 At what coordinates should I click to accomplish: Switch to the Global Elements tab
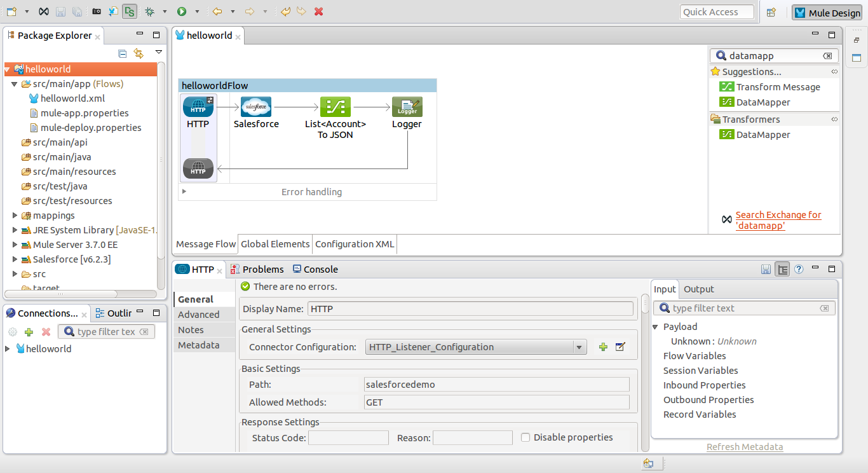click(275, 244)
